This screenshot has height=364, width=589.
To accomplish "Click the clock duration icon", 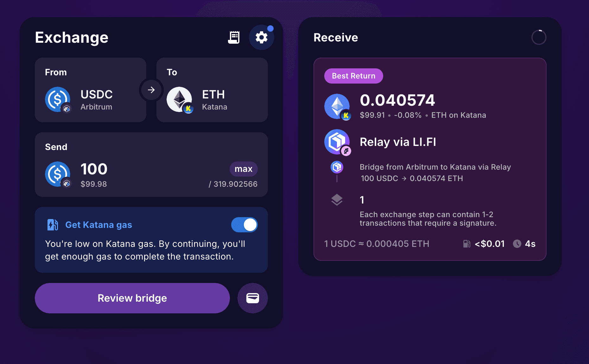I will [517, 244].
